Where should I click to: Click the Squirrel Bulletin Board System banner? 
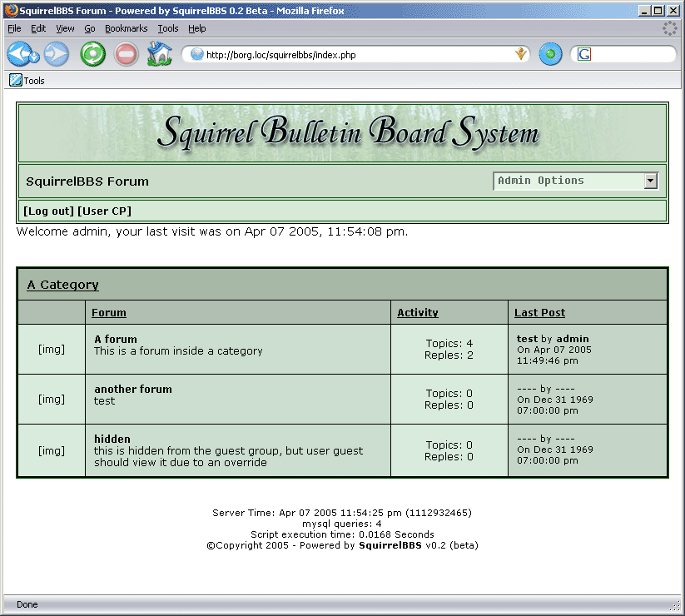pos(343,133)
